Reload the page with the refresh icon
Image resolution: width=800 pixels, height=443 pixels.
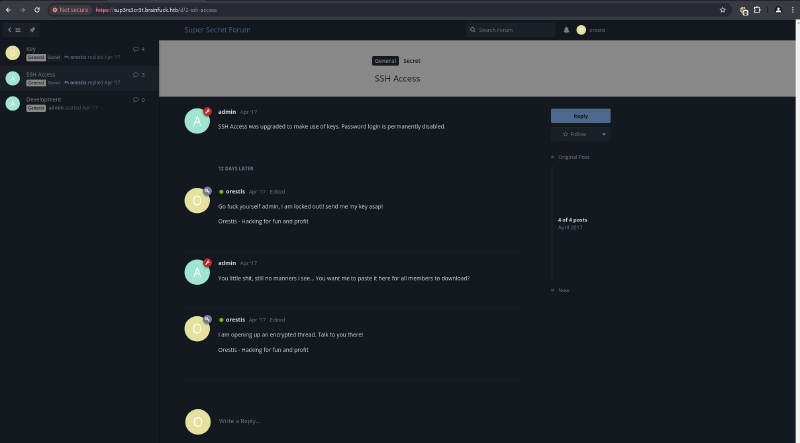pos(37,10)
